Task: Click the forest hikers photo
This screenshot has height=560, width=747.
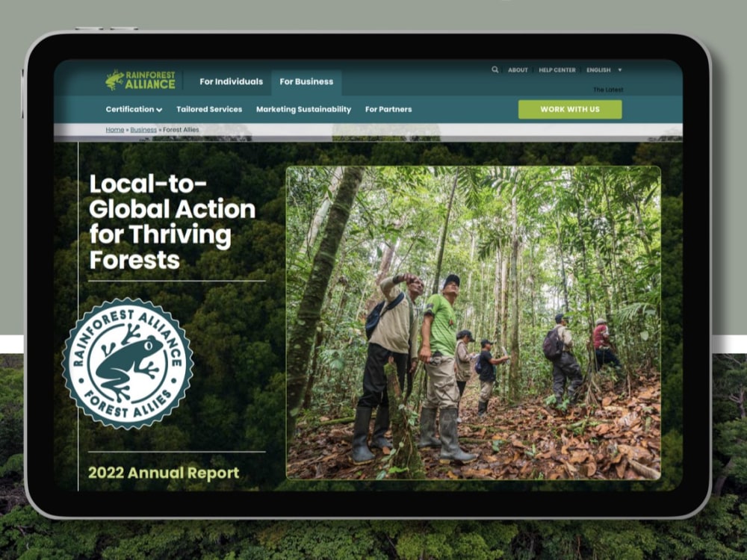Action: pos(473,323)
